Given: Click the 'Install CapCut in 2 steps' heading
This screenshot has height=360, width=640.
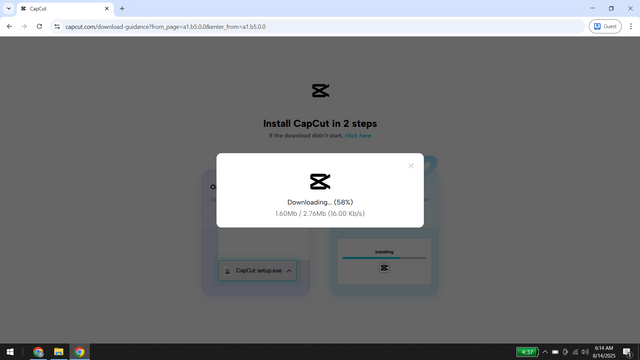Looking at the screenshot, I should 320,123.
